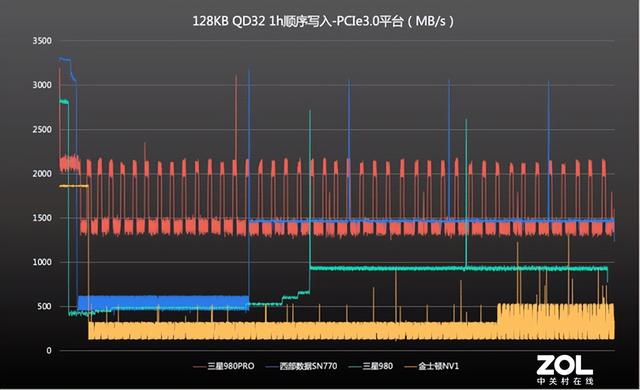640x390 pixels.
Task: Click the 3500 y-axis label
Action: tap(42, 41)
